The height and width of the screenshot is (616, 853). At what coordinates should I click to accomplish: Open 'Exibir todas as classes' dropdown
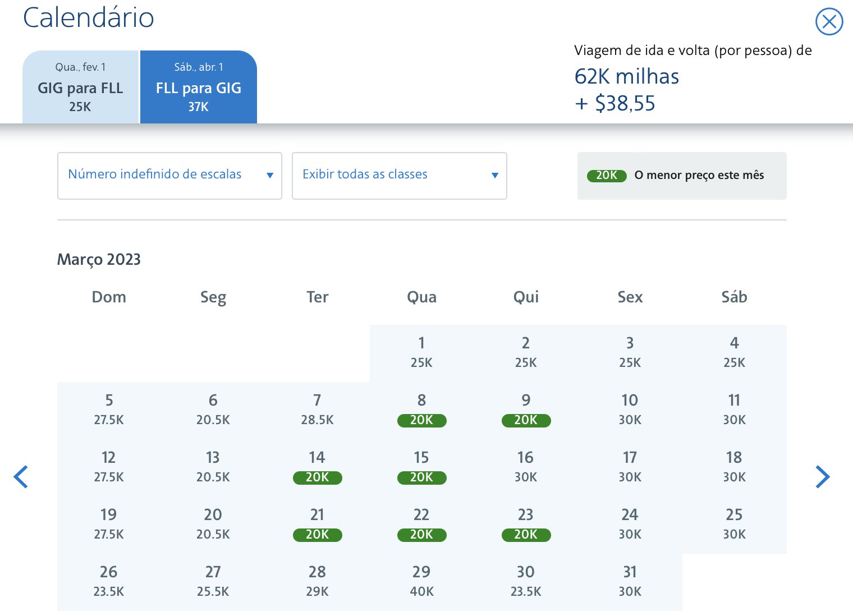(400, 176)
